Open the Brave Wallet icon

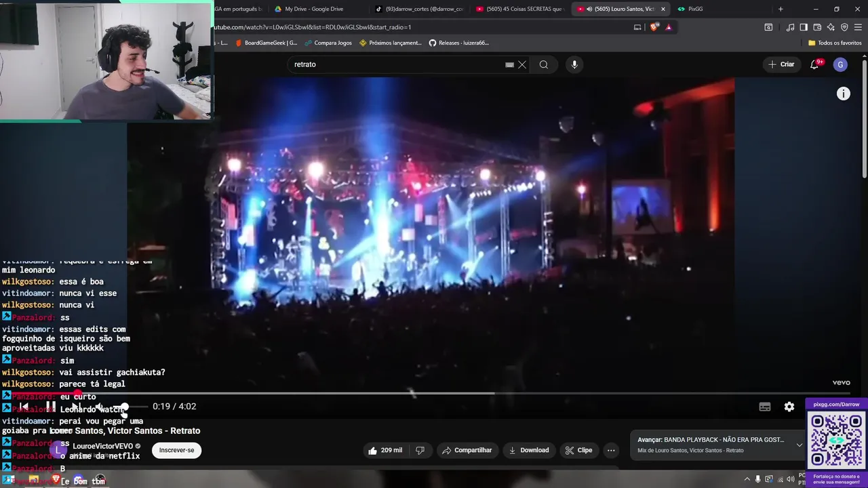tap(817, 27)
